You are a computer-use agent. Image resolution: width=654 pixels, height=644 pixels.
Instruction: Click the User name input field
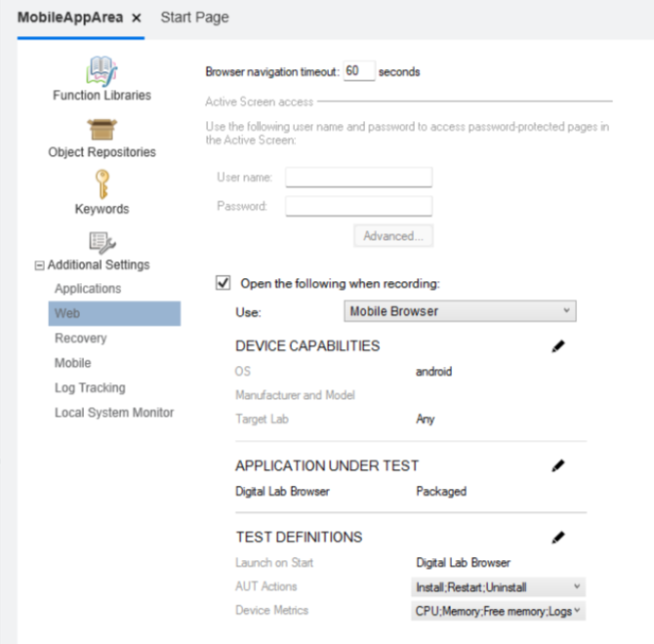tap(358, 177)
